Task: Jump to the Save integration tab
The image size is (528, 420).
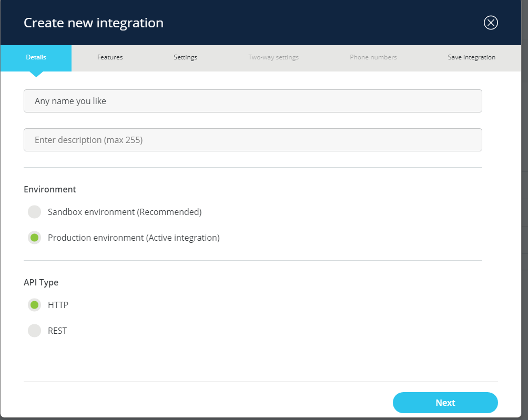Action: click(471, 57)
